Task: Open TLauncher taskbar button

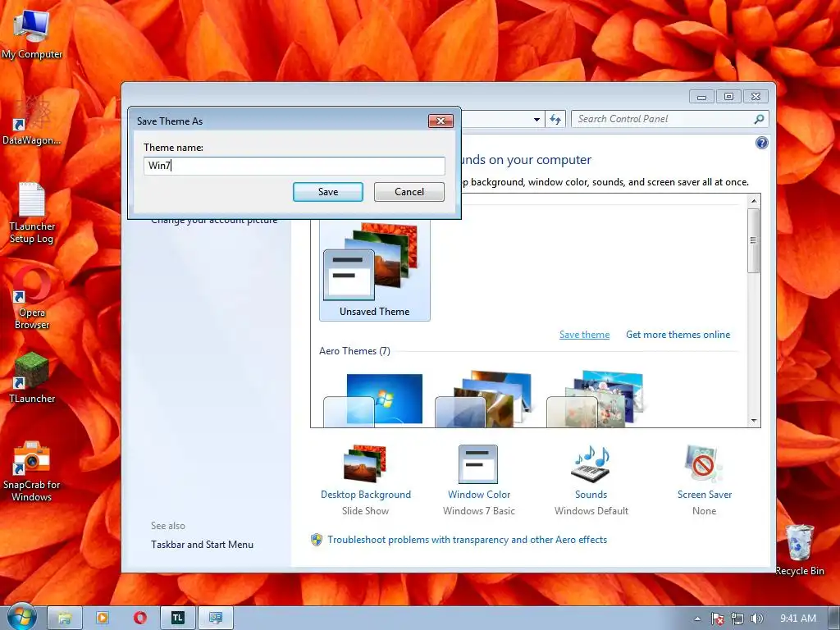Action: click(178, 619)
